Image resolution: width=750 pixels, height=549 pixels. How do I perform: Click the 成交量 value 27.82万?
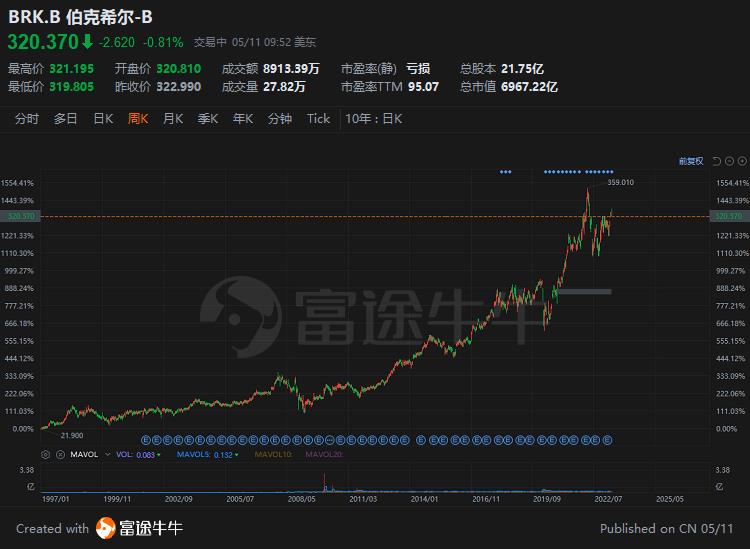click(284, 87)
